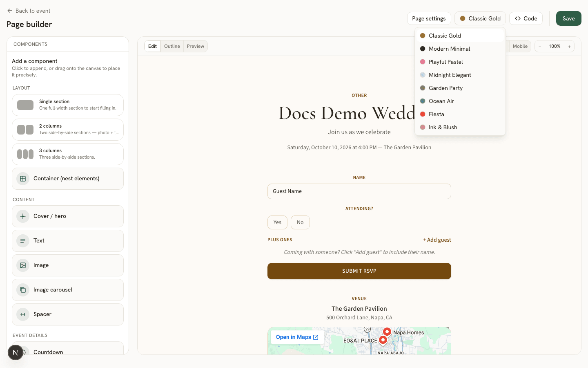The width and height of the screenshot is (588, 368).
Task: Add the 3 columns layout component
Action: (68, 154)
